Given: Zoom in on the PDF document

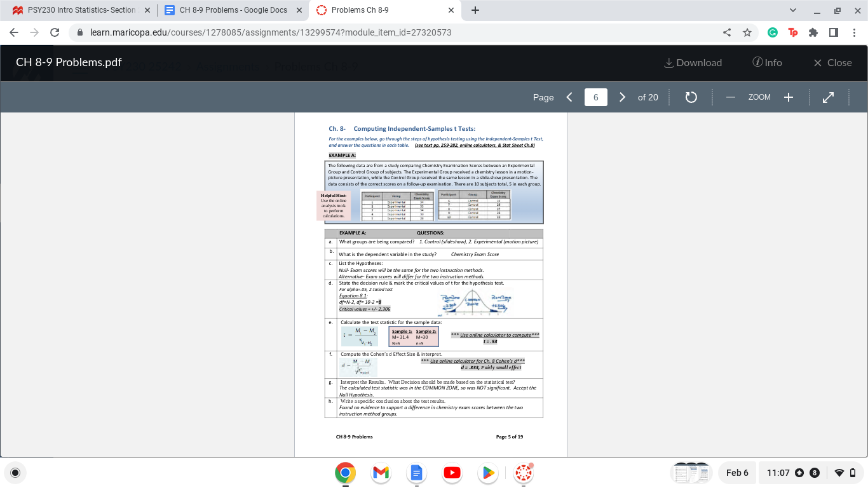Looking at the screenshot, I should pos(788,97).
